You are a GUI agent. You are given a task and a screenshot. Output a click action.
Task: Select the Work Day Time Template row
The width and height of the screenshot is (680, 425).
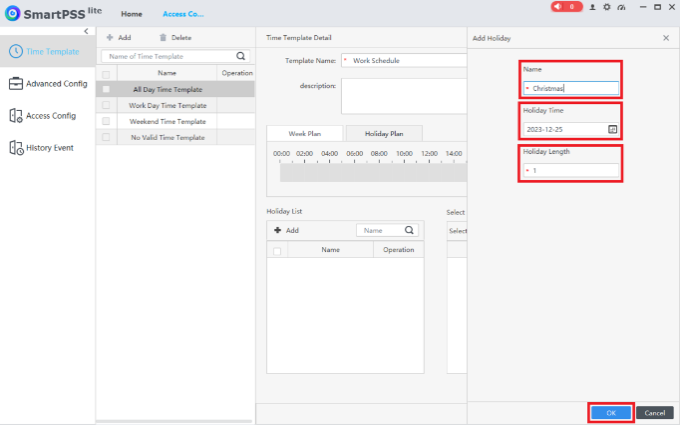[175, 105]
